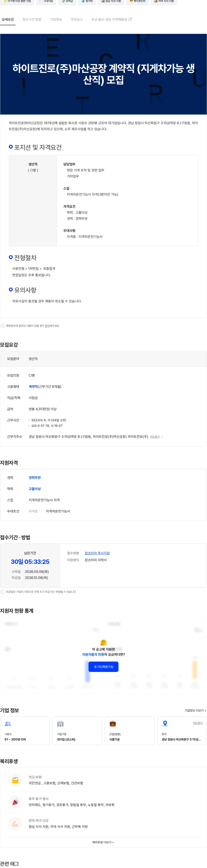This screenshot has width=207, height=868.
Task: Click 대기업 (코스피) company type card
Action: (77, 731)
